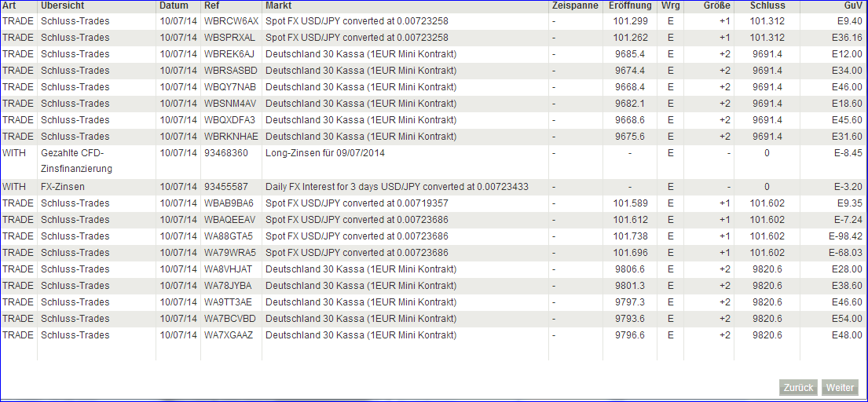Click the Größe column header
Image resolution: width=868 pixels, height=402 pixels.
tap(717, 5)
